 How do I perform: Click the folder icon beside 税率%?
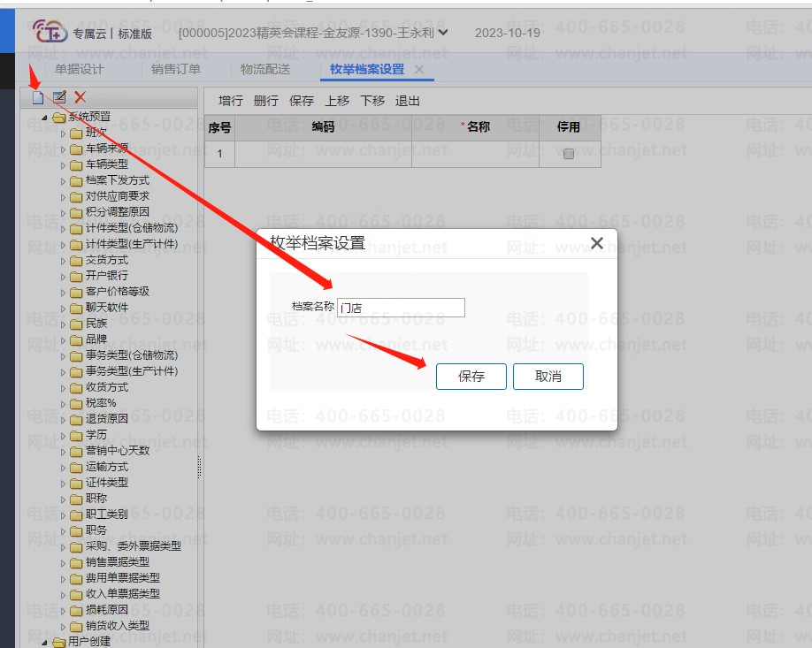pos(76,404)
